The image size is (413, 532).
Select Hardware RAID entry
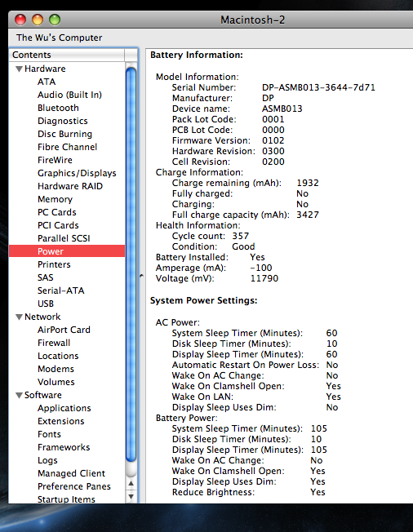[x=70, y=186]
